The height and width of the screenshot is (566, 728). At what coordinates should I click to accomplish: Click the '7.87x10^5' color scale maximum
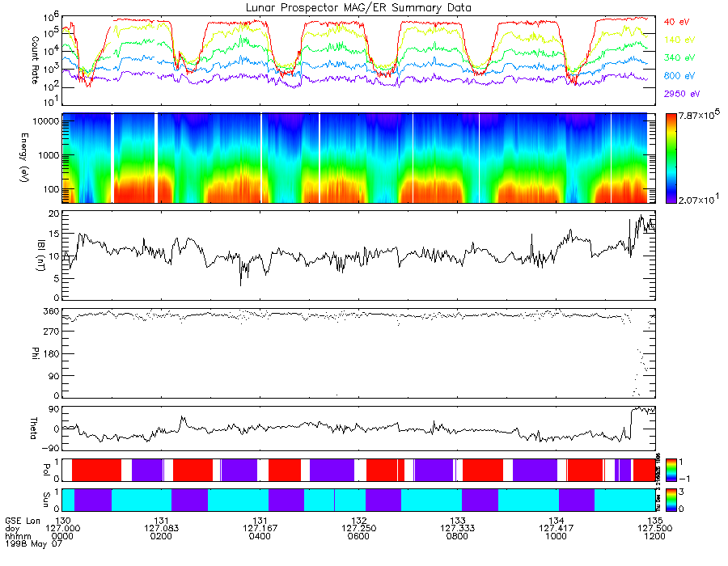tap(699, 114)
